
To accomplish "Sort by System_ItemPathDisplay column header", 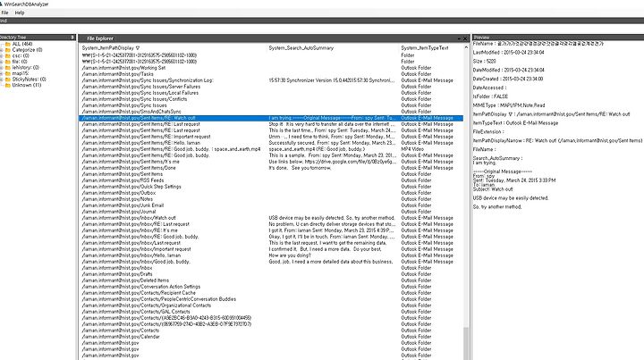I will pyautogui.click(x=111, y=48).
